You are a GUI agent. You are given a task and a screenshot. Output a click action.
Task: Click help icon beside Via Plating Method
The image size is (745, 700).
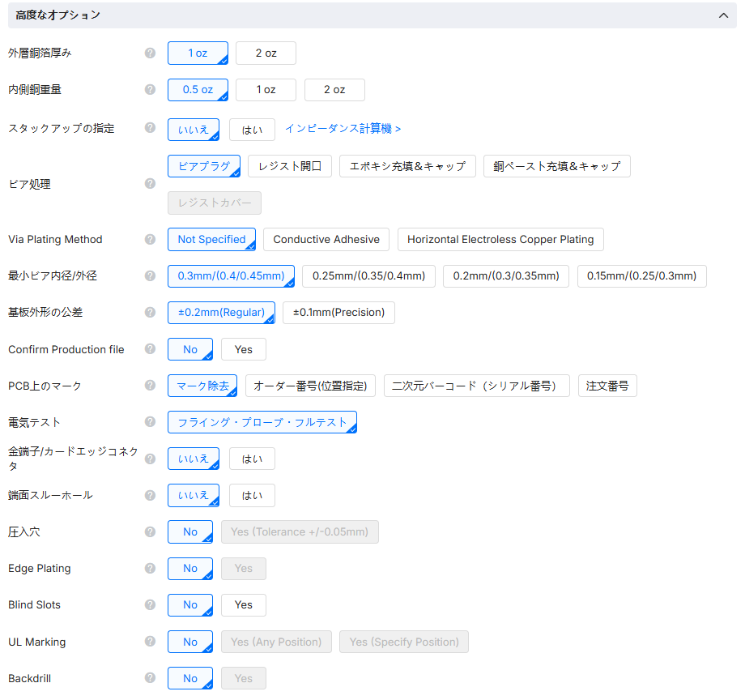coord(150,240)
